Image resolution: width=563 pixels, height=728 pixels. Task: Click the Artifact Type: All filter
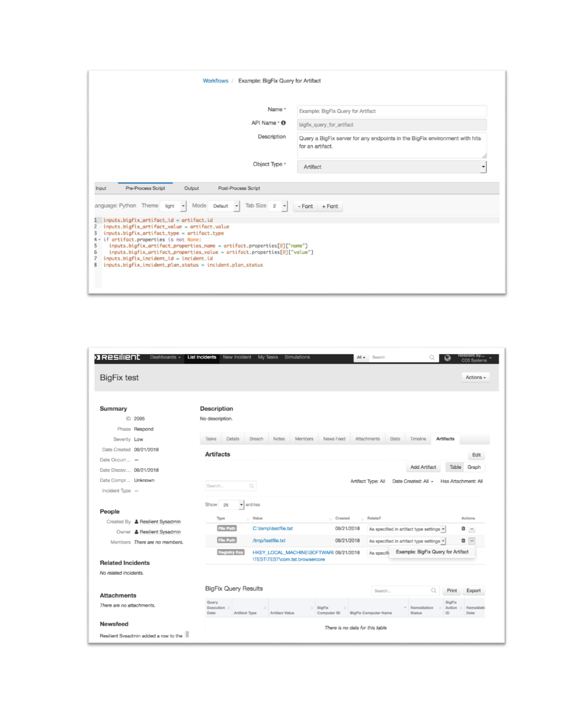pyautogui.click(x=368, y=481)
